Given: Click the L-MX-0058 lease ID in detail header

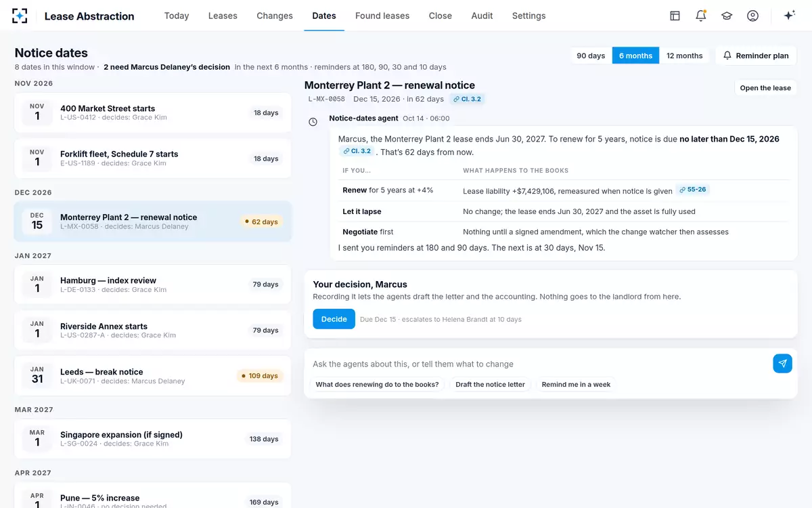Looking at the screenshot, I should pyautogui.click(x=327, y=99).
